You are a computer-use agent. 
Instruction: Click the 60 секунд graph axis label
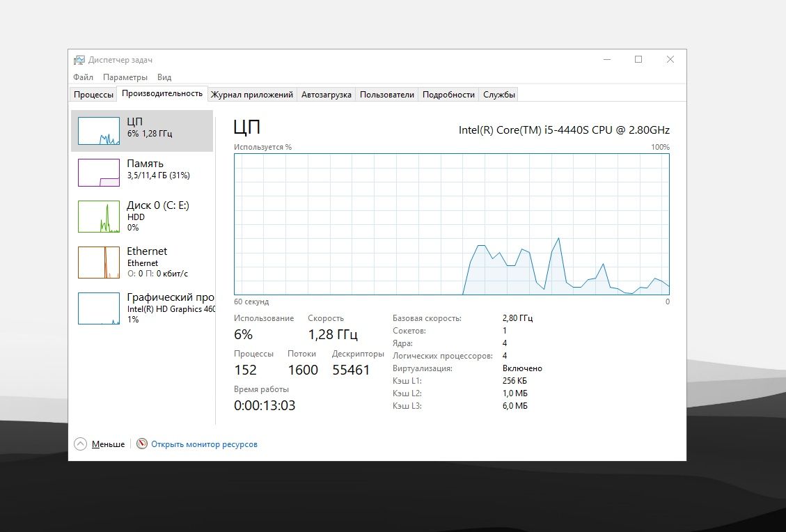pyautogui.click(x=251, y=302)
